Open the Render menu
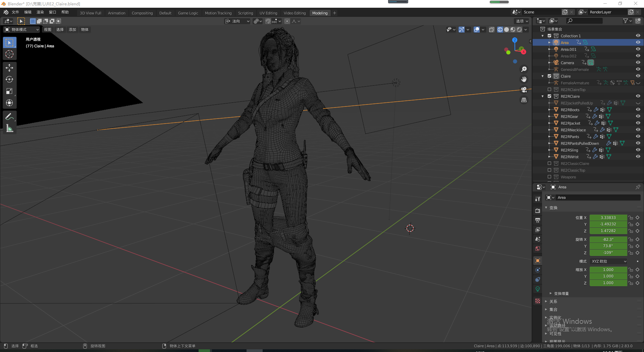Viewport: 644px width, 352px height. pyautogui.click(x=40, y=12)
